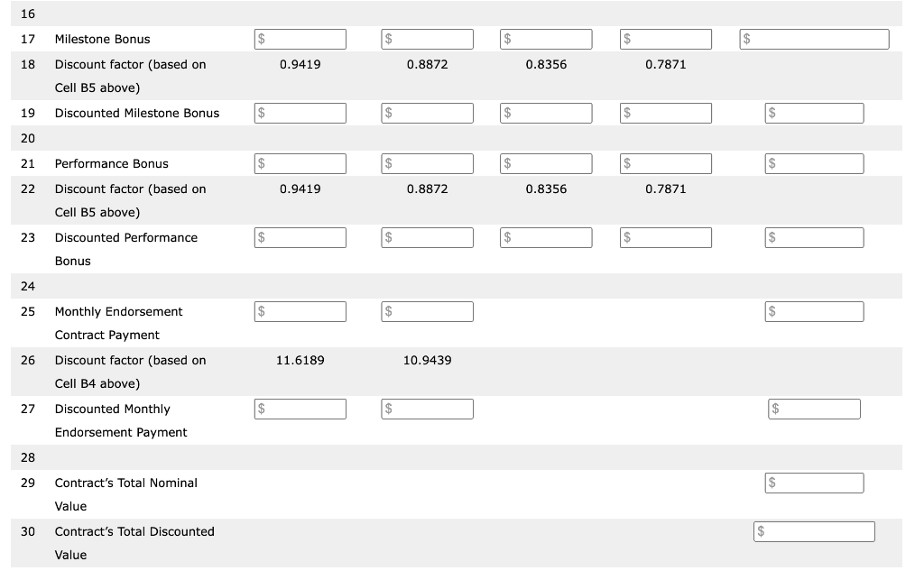Select second Monthly Endorsement Contract Payment input
Screen dimensions: 924x580
(x=427, y=311)
